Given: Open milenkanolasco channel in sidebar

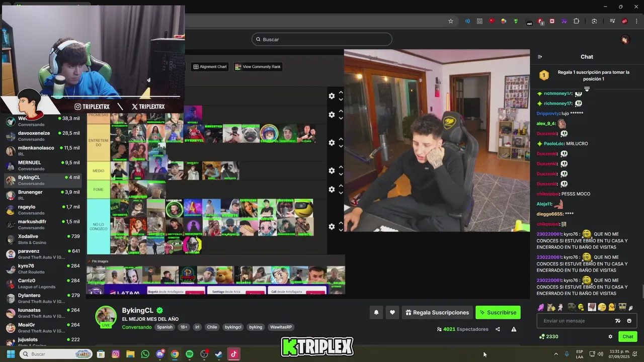Looking at the screenshot, I should tap(43, 151).
